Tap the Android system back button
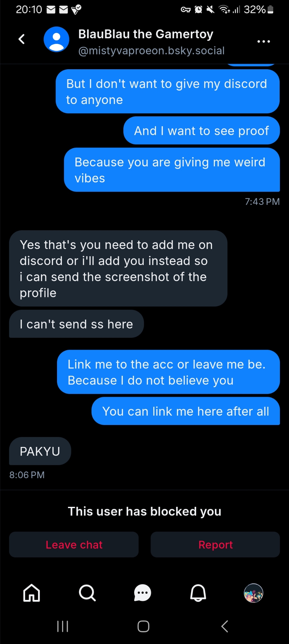Screen dimensions: 289x644 click(x=225, y=626)
